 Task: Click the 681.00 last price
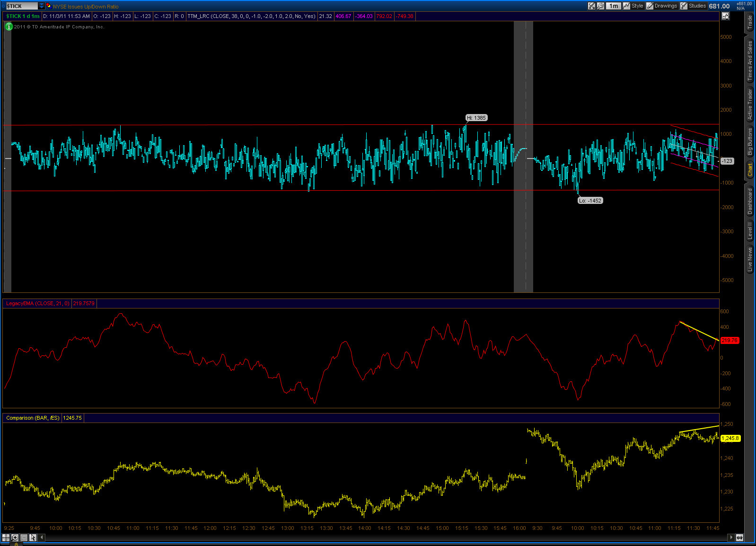(719, 6)
